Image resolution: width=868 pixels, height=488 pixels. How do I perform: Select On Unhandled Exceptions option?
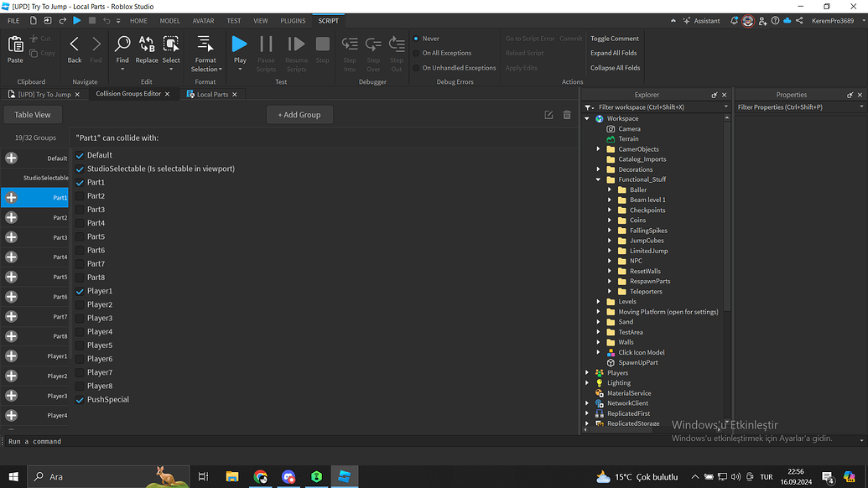416,68
